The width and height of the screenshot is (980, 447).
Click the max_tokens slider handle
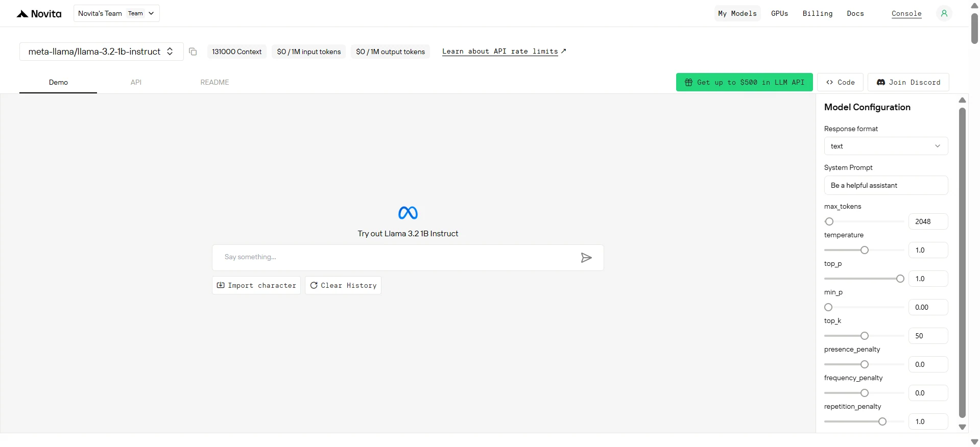(x=829, y=221)
